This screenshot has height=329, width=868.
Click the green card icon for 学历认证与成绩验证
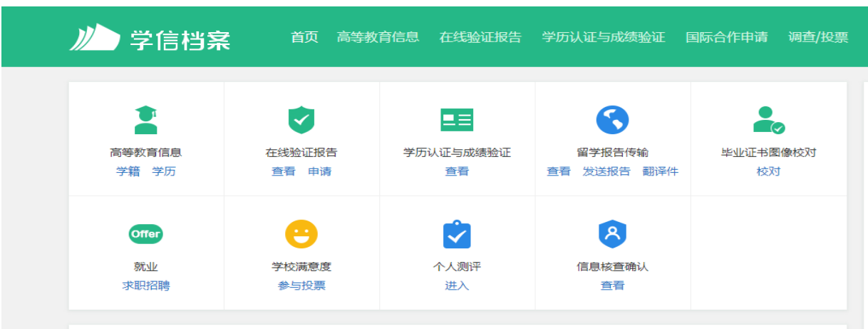tap(457, 120)
